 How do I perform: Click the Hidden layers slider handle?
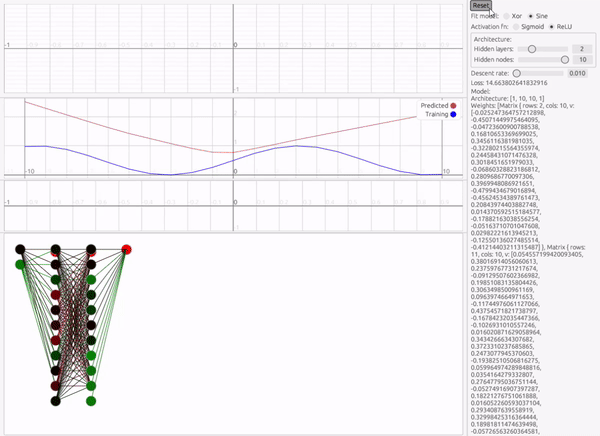(532, 48)
